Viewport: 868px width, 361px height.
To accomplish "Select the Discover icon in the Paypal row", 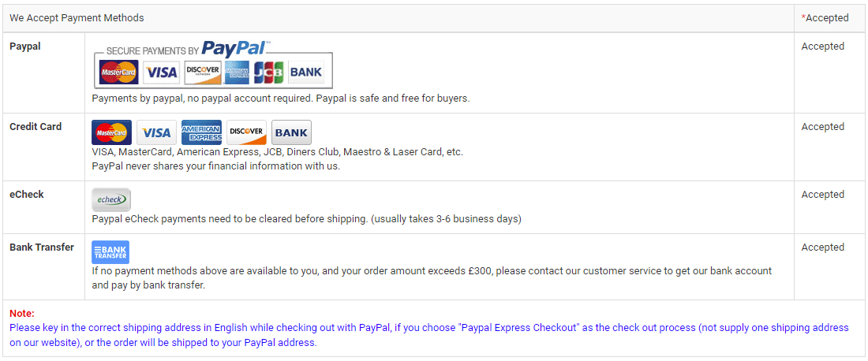I will [x=203, y=73].
